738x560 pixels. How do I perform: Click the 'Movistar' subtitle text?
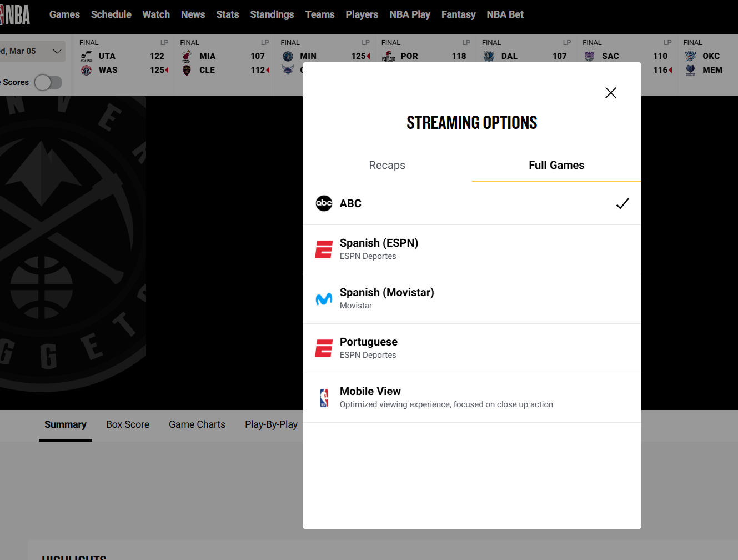[356, 306]
